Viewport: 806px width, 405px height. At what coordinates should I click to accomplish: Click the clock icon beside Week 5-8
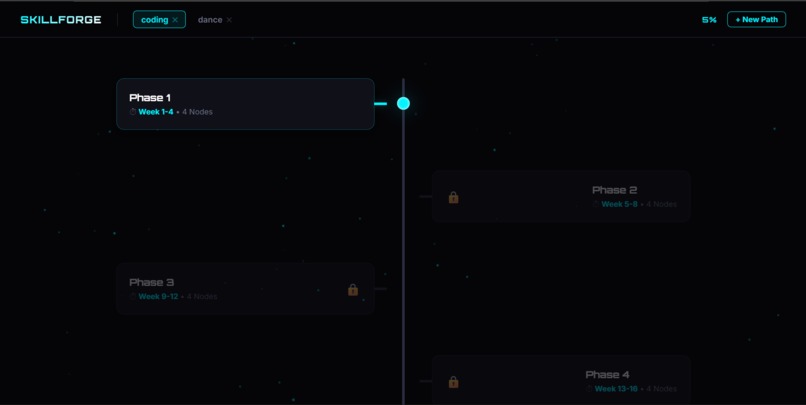coord(596,204)
